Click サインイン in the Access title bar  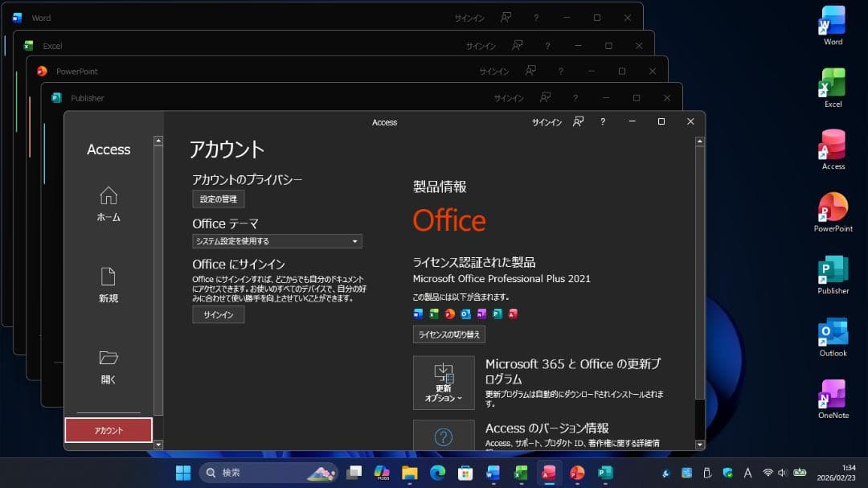(547, 122)
